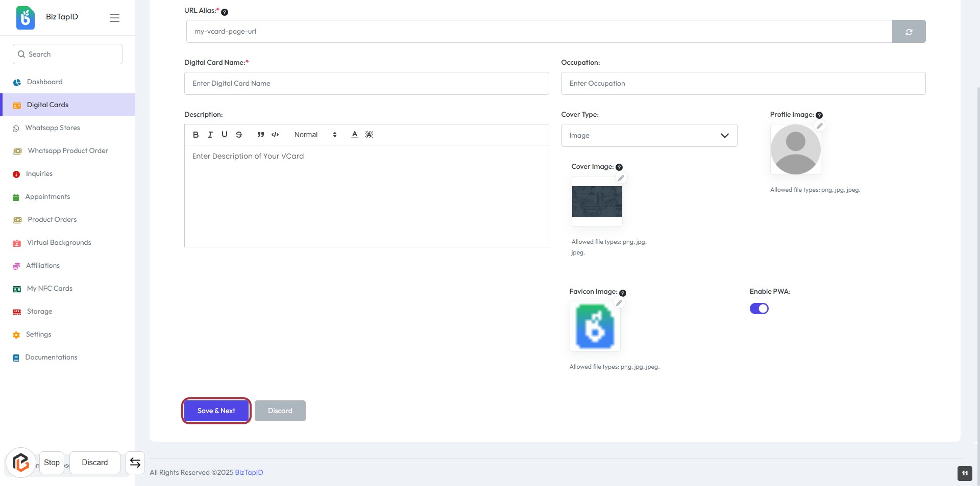Regenerate the URL alias with refresh icon
Viewport: 980px width, 486px height.
(x=909, y=32)
